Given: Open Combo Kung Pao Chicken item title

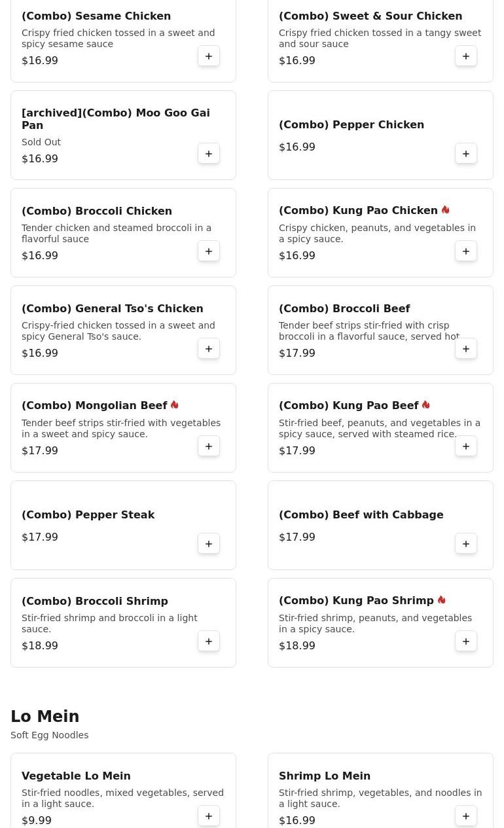Looking at the screenshot, I should (358, 211).
